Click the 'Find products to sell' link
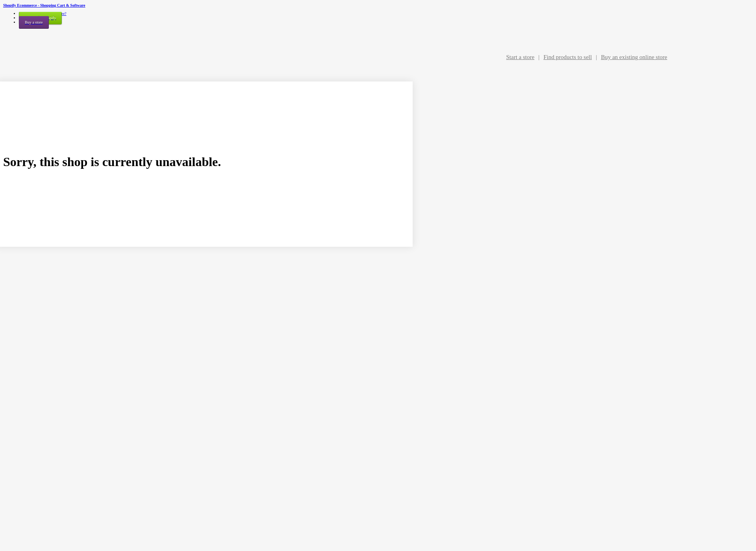 pos(567,57)
